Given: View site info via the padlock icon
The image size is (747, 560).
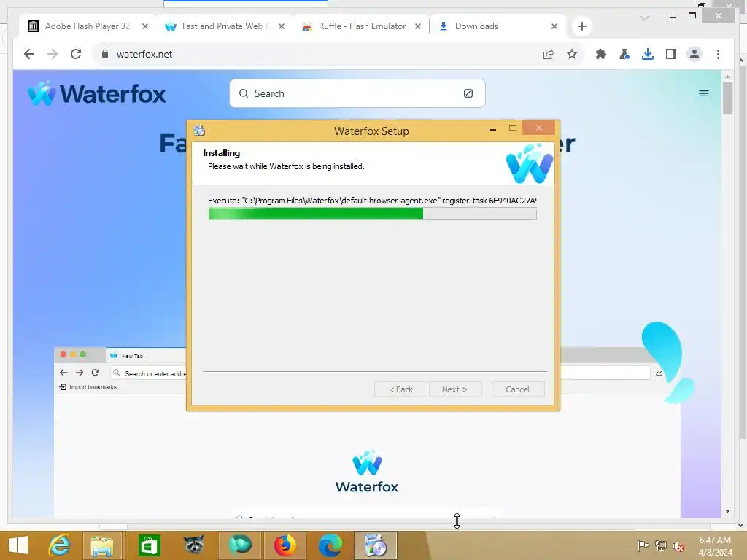Looking at the screenshot, I should point(105,54).
